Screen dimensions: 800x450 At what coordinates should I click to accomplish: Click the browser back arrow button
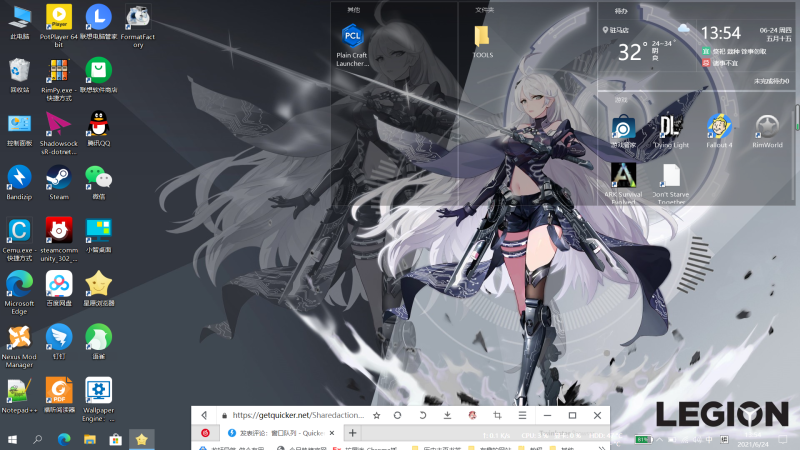pos(205,415)
